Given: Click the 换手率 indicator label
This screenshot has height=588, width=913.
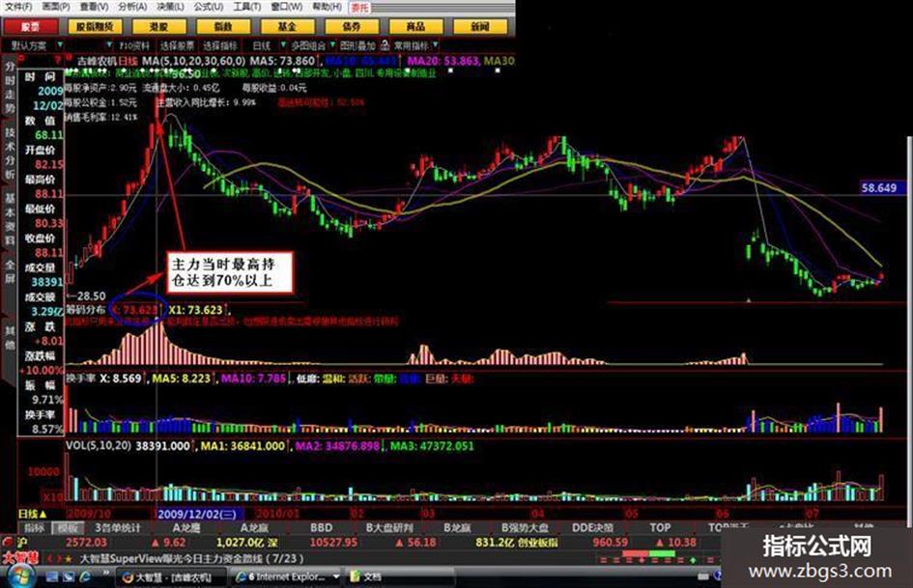Looking at the screenshot, I should [80, 378].
